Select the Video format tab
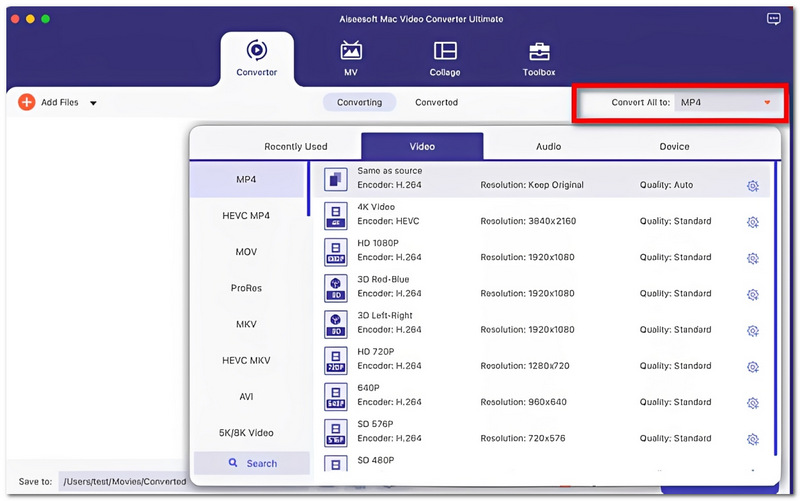The height and width of the screenshot is (501, 800). [x=422, y=146]
